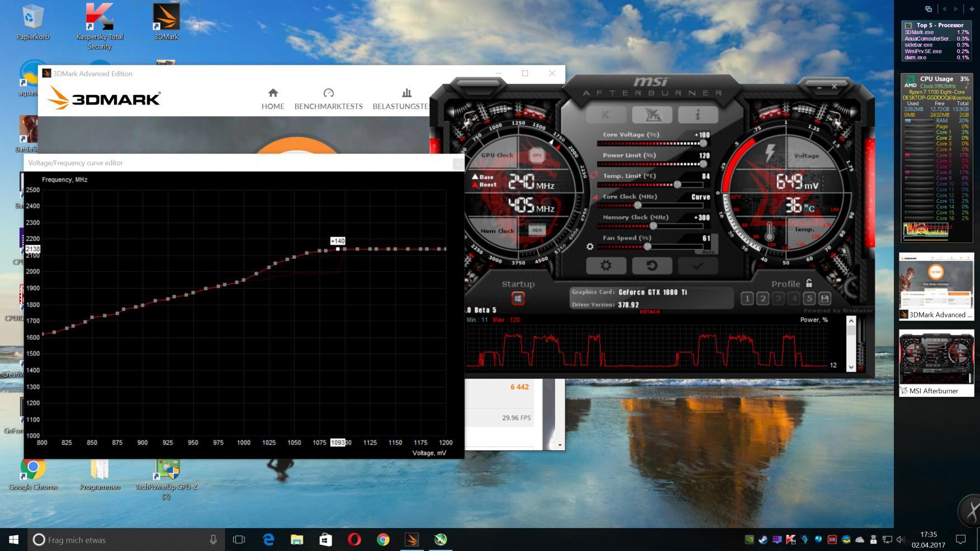
Task: Click the Steam tray icon
Action: [763, 539]
